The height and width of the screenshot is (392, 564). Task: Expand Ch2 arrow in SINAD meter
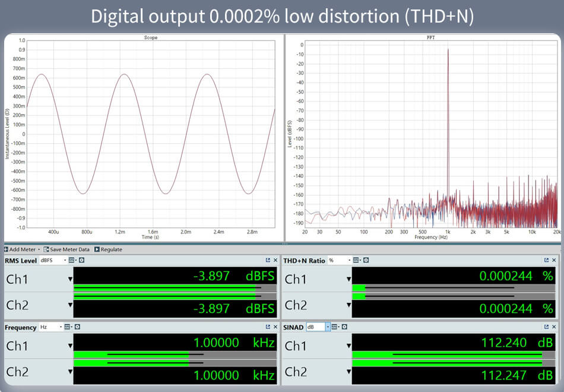click(x=349, y=372)
